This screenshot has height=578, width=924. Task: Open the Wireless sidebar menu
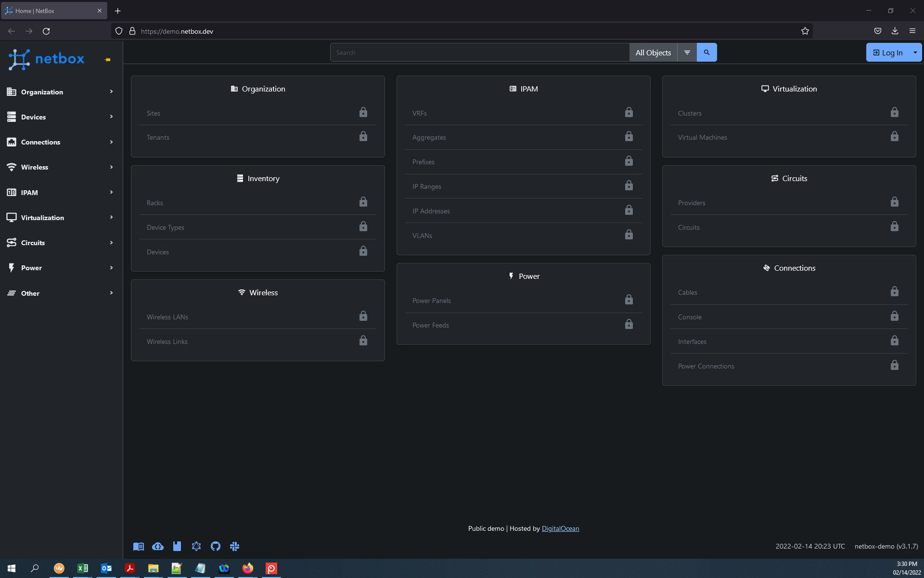click(x=61, y=167)
